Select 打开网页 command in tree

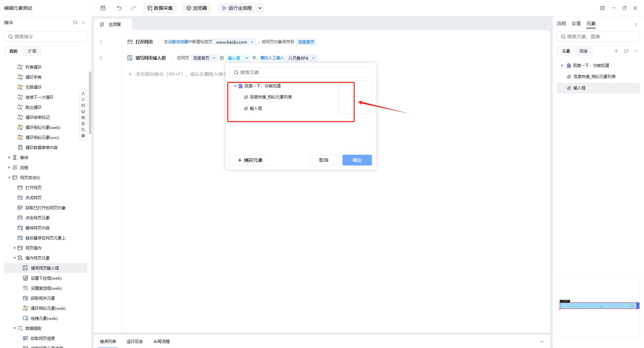click(x=34, y=188)
